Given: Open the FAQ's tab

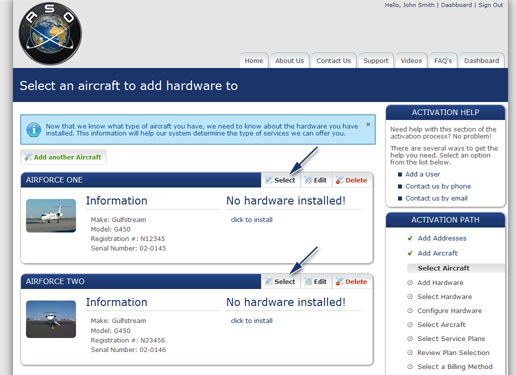Looking at the screenshot, I should pyautogui.click(x=443, y=61).
